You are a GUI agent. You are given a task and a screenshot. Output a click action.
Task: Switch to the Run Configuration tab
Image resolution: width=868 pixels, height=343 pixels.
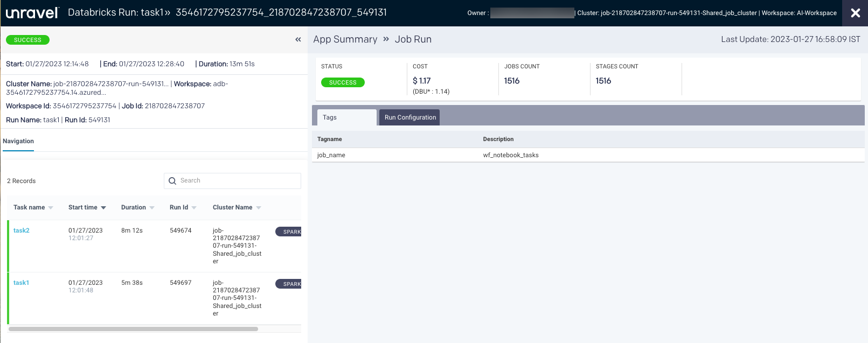click(410, 117)
